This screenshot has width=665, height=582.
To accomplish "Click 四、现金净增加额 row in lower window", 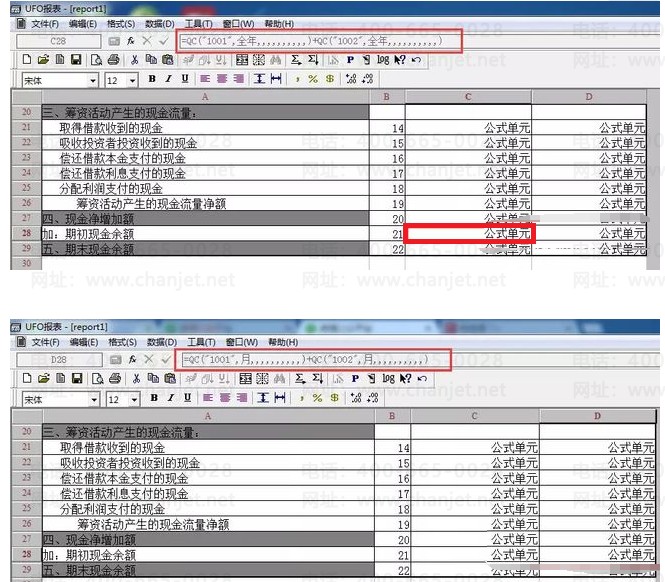I will (x=208, y=540).
